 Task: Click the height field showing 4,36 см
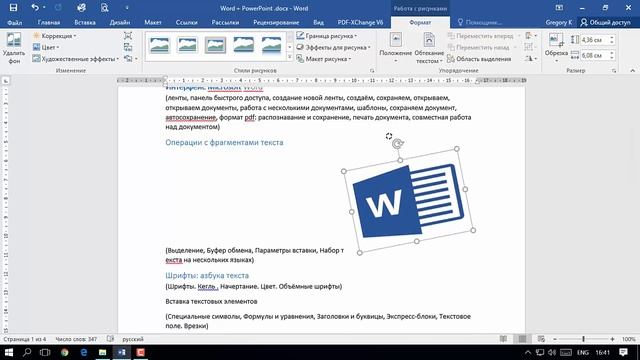point(594,40)
